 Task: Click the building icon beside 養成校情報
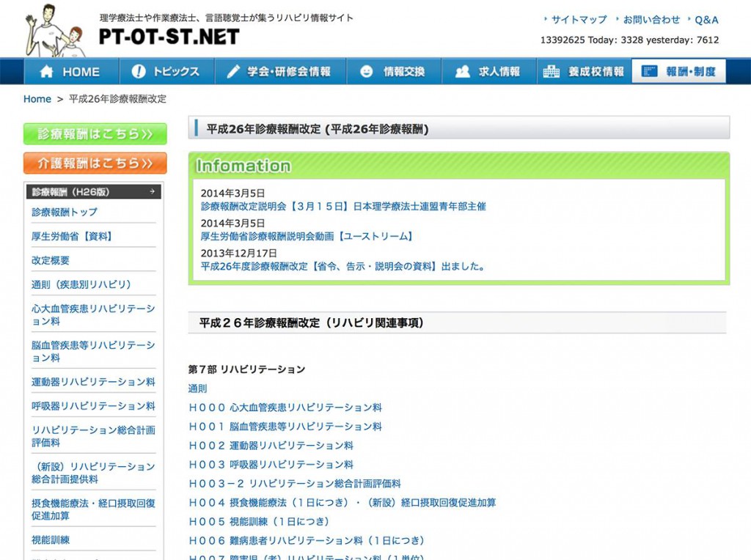(552, 72)
